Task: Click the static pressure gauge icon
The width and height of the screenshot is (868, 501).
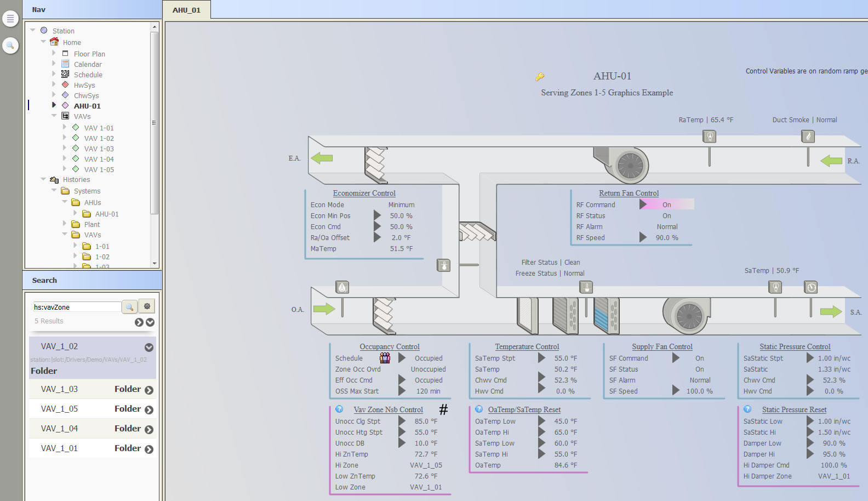Action: point(811,287)
